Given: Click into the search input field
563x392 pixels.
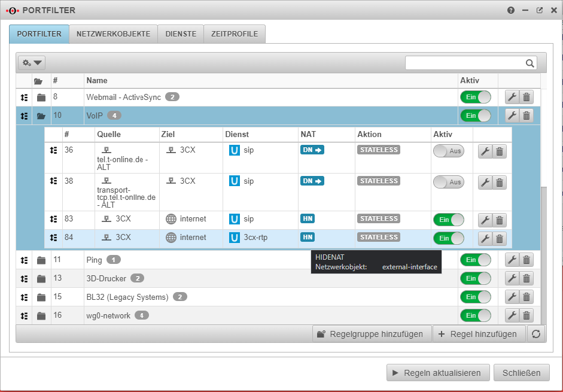Looking at the screenshot, I should [464, 63].
